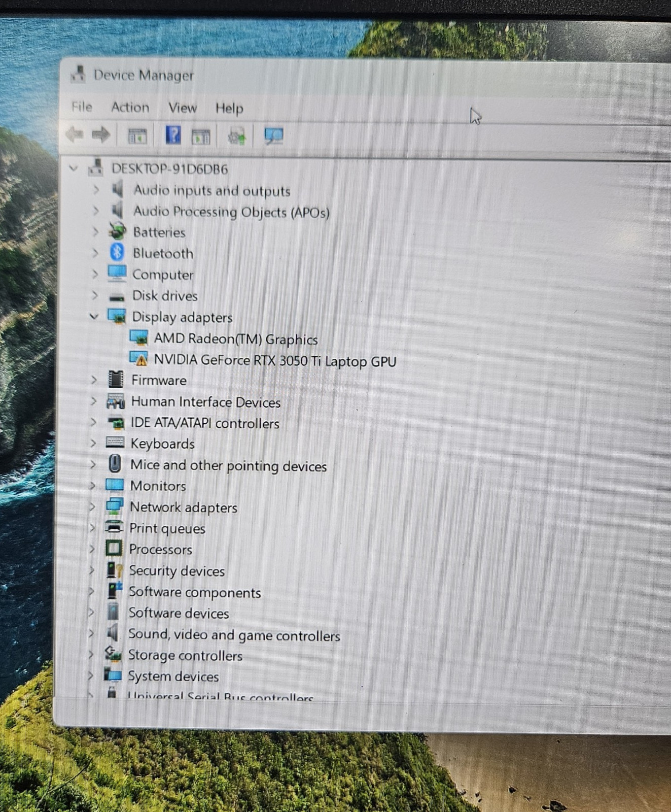The image size is (671, 812).
Task: Click the Bluetooth category icon
Action: 117,252
